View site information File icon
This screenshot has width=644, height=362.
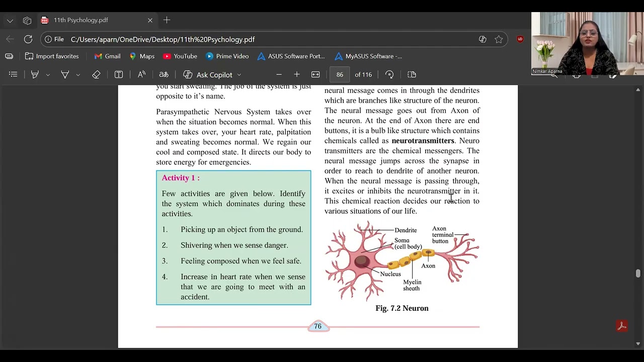pos(54,39)
